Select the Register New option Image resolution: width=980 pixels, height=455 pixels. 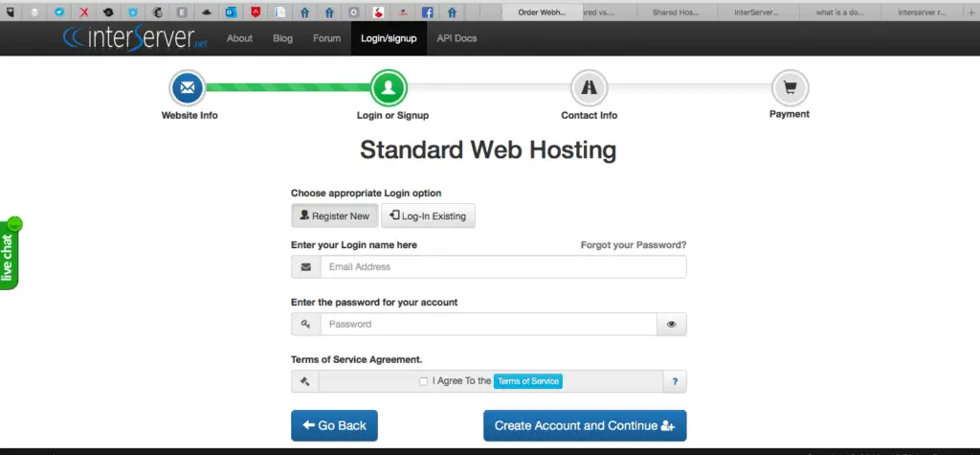point(334,216)
